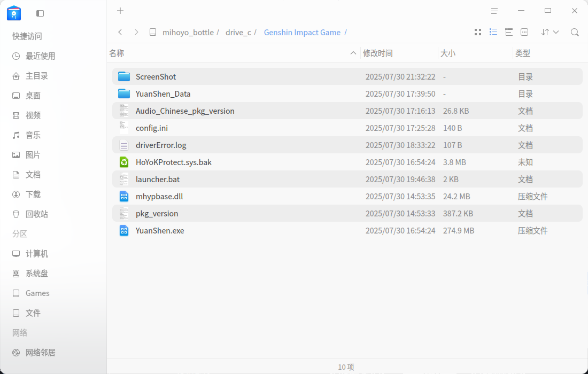Viewport: 588px width, 374px height.
Task: Open the window main menu icon
Action: [x=494, y=11]
